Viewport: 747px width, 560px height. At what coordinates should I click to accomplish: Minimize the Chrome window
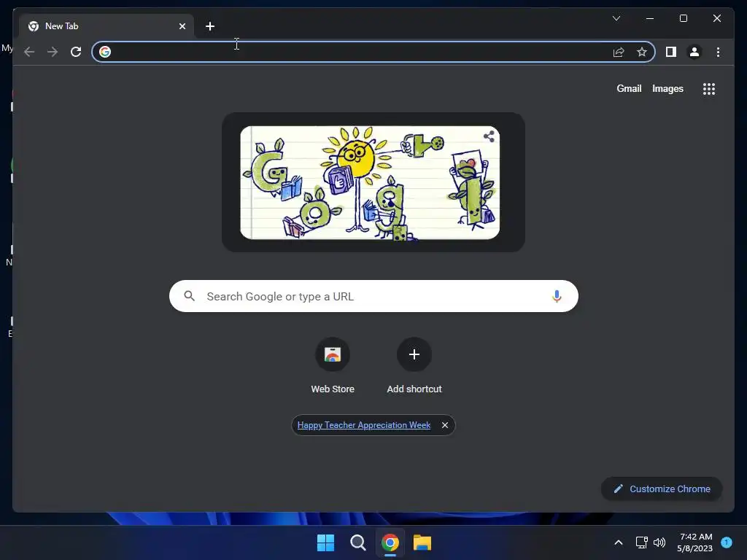pos(650,18)
